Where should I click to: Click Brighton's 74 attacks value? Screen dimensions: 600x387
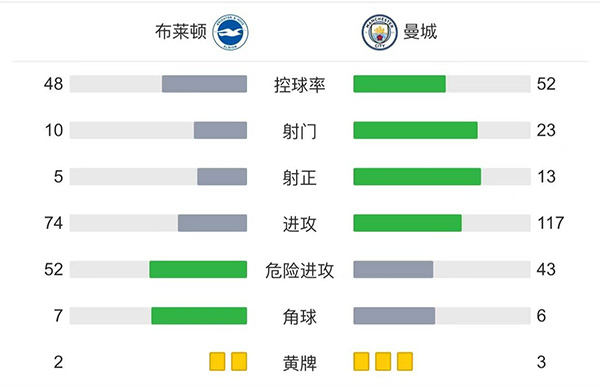click(x=54, y=223)
